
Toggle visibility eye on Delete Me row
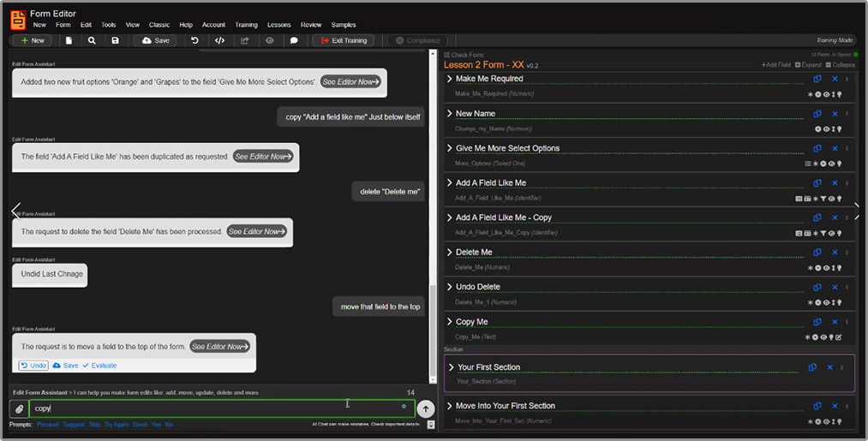point(826,268)
